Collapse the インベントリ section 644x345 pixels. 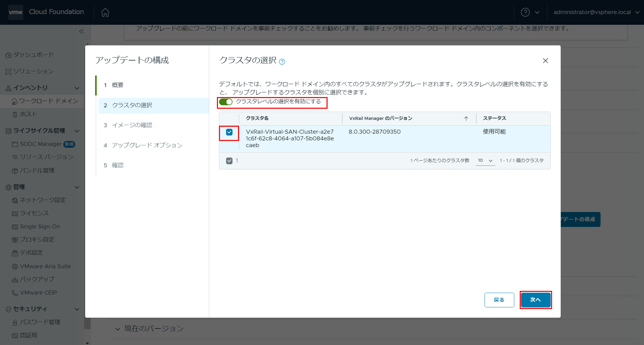(x=77, y=88)
